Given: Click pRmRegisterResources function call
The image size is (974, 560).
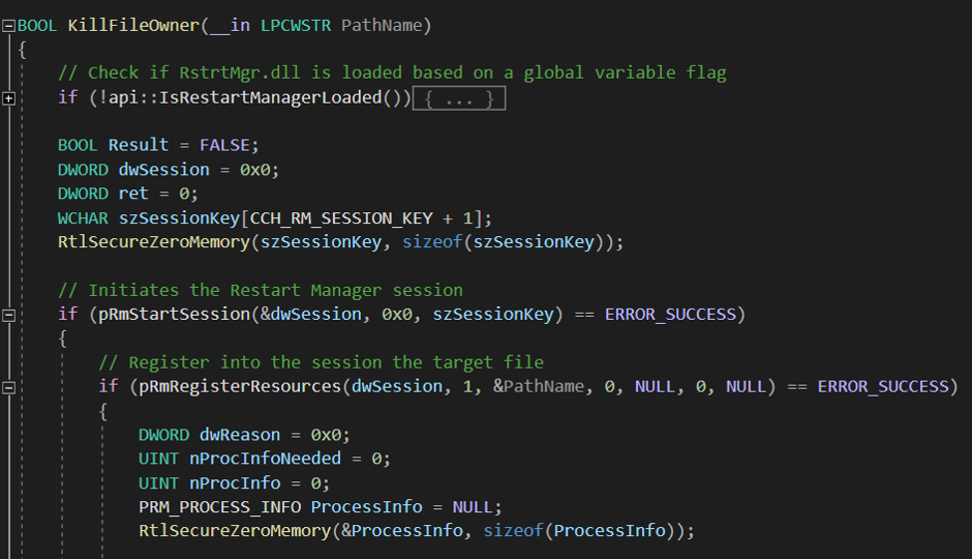Looking at the screenshot, I should [240, 387].
